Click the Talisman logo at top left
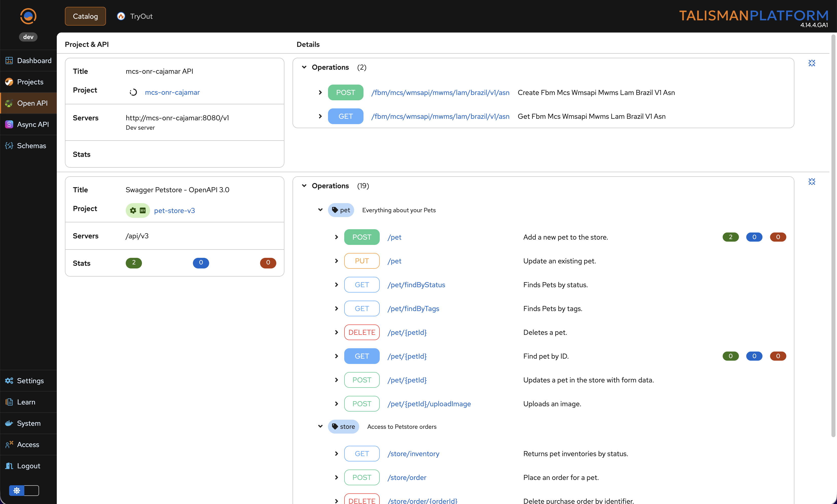This screenshot has width=837, height=504. coord(28,16)
